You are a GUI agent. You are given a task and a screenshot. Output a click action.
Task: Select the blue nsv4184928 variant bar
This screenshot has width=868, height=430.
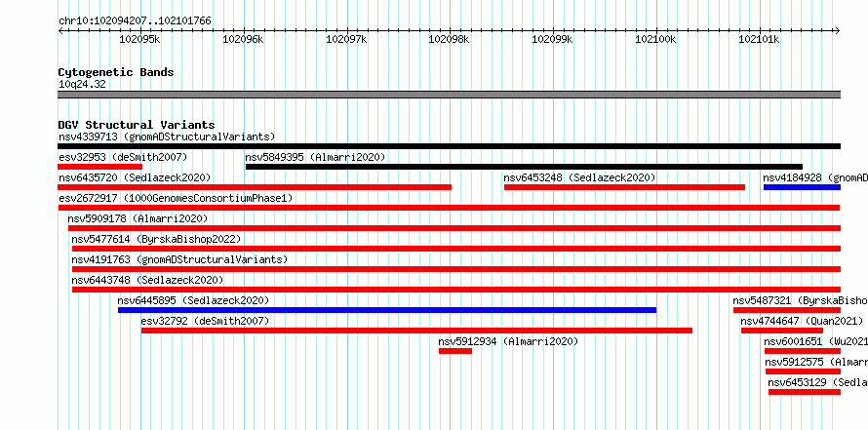coord(802,187)
